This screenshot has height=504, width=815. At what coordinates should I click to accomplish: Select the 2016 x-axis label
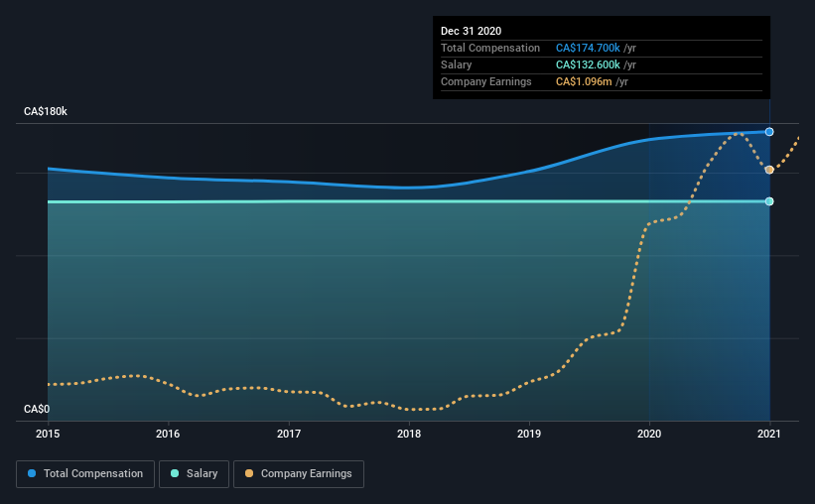168,434
